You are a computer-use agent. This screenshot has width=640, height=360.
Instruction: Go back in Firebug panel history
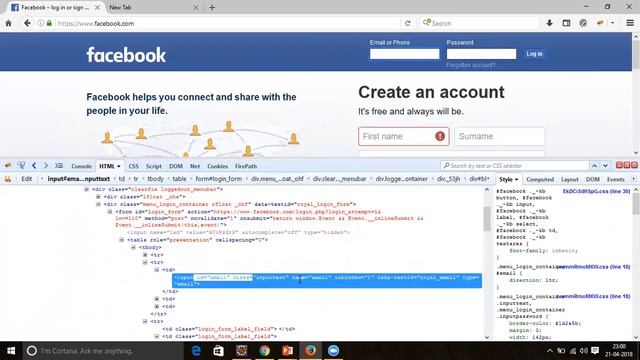34,165
